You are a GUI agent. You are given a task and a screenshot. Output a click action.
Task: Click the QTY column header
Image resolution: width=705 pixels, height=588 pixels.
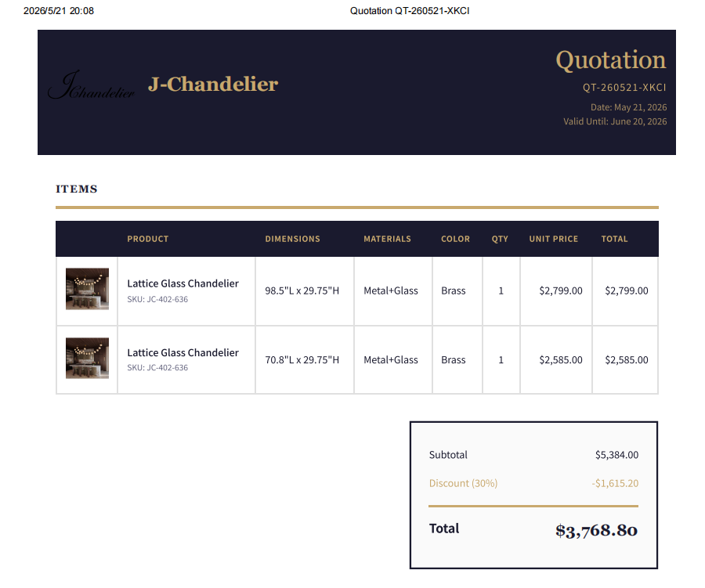click(500, 239)
